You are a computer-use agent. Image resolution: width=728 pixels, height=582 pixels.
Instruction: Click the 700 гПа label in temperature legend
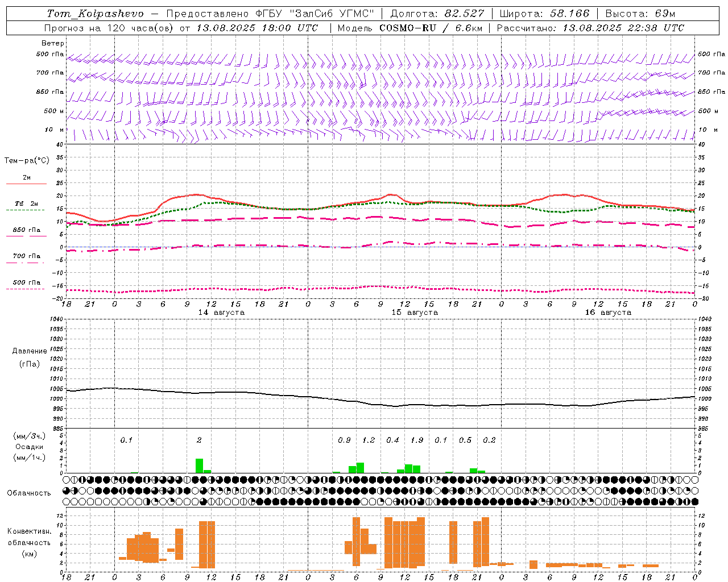coord(27,256)
